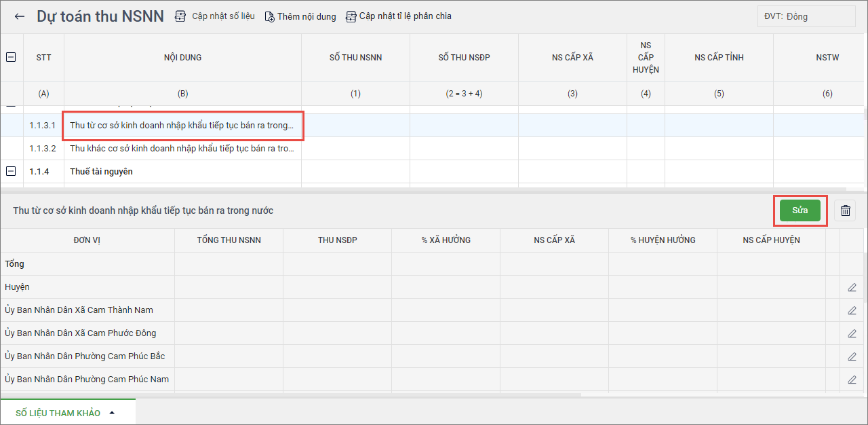Collapse all rows via header minus box
Screen dimensions: 868x425
click(11, 58)
